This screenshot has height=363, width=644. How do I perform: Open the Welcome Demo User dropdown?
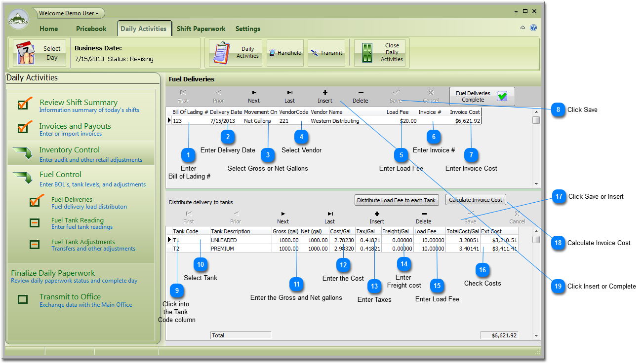69,13
